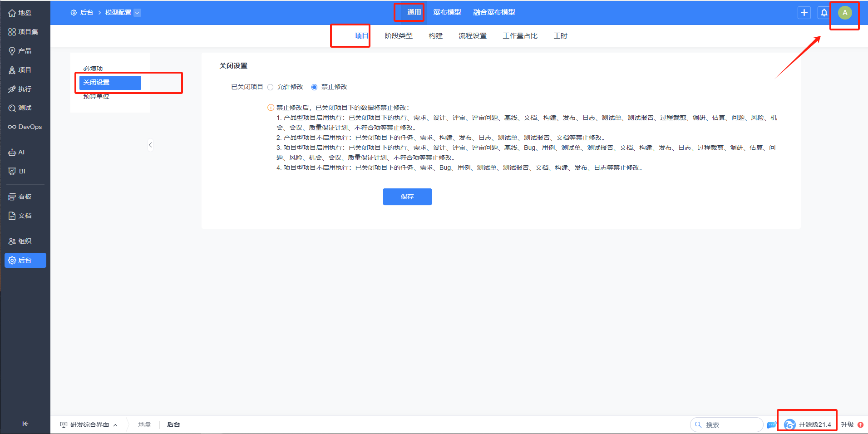Select 关闭设置 in the settings menu
868x434 pixels.
[x=110, y=83]
